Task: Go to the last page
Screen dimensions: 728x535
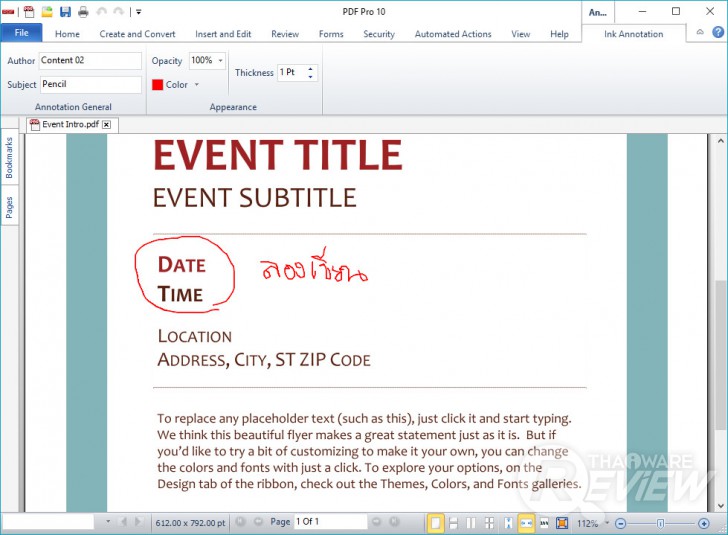Action: tap(394, 522)
